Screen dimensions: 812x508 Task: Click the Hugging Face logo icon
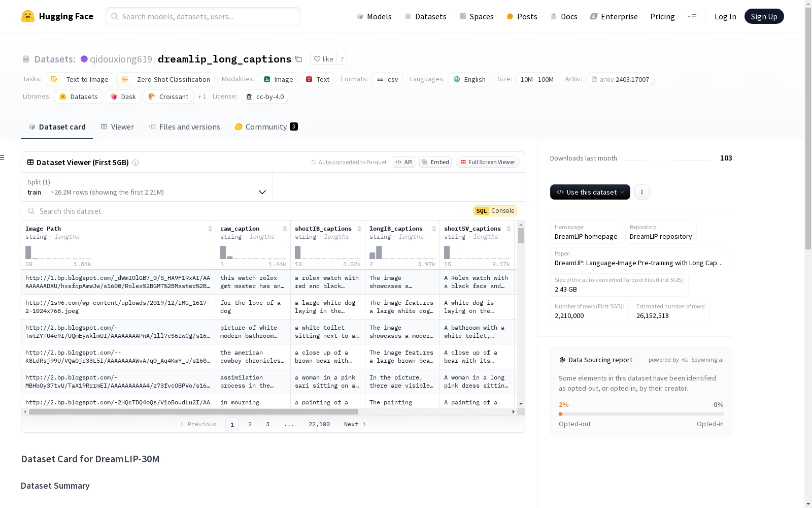[28, 16]
